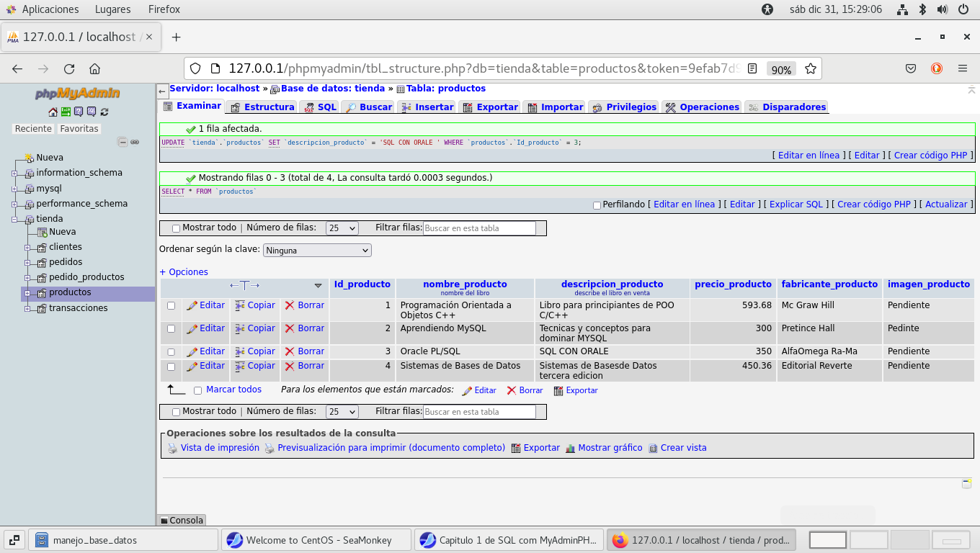Open the top Número de filas dropdown
980x553 pixels.
pos(342,228)
